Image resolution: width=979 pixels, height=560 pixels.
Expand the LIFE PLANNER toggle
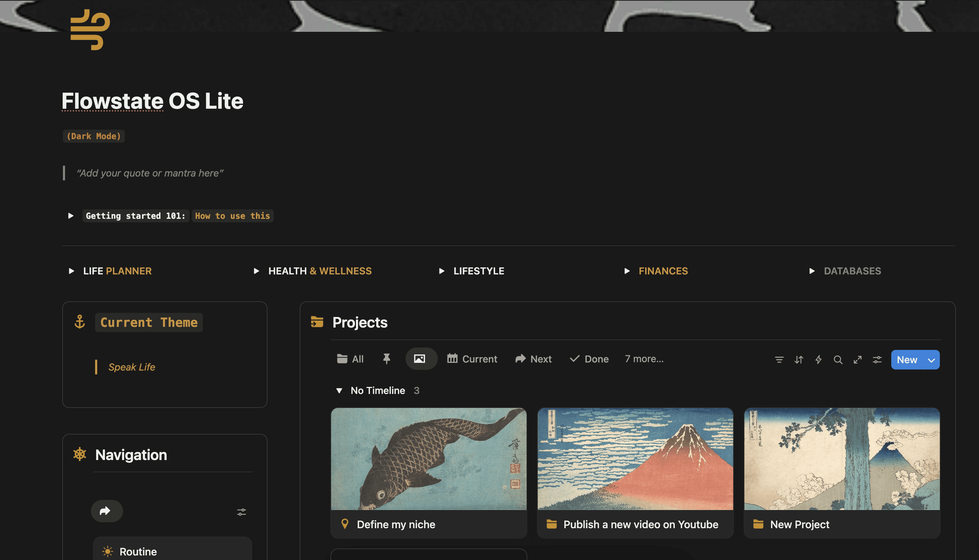coord(71,271)
